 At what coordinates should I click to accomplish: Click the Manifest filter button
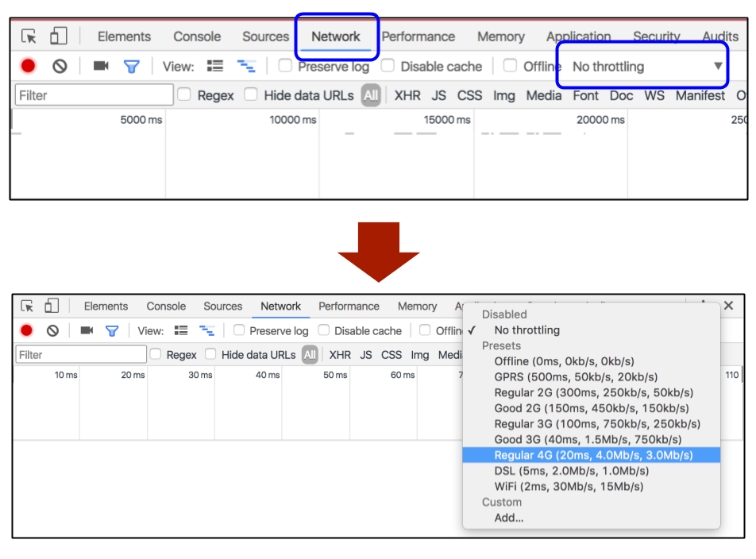pos(700,95)
